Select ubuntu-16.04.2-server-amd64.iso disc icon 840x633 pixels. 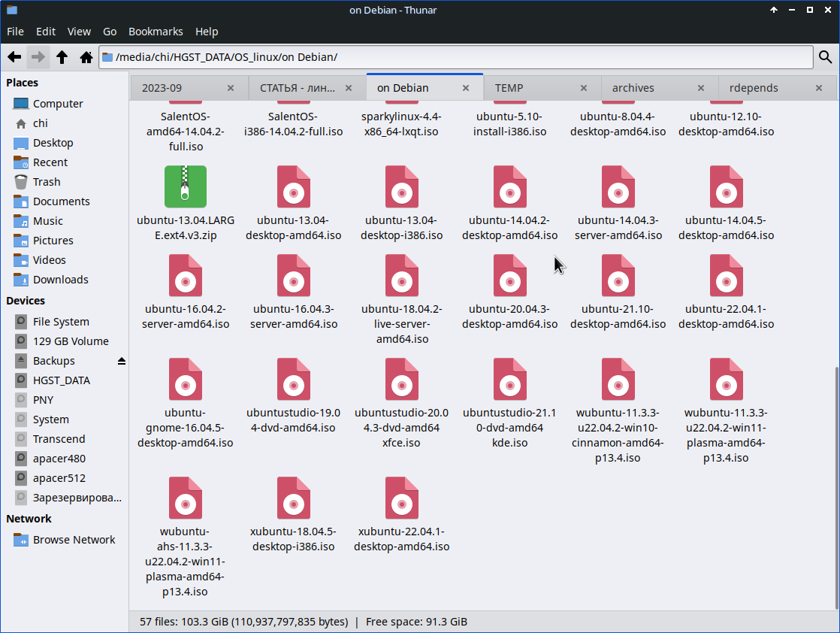click(x=186, y=275)
